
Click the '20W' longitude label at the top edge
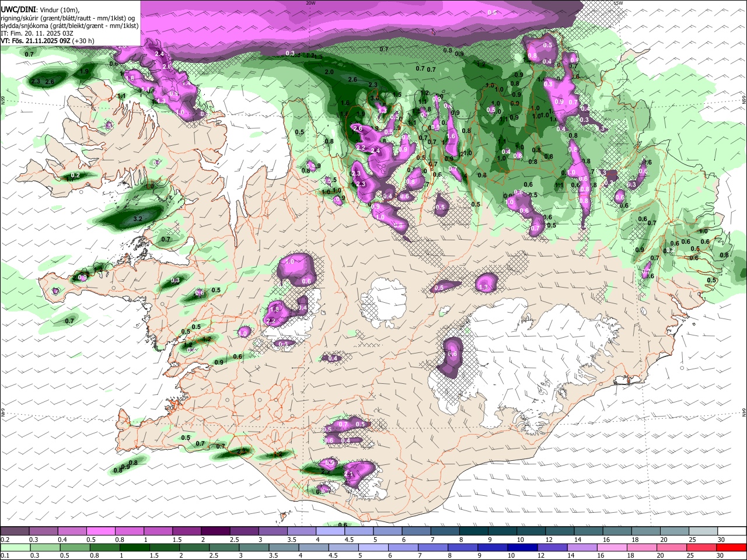coord(310,3)
